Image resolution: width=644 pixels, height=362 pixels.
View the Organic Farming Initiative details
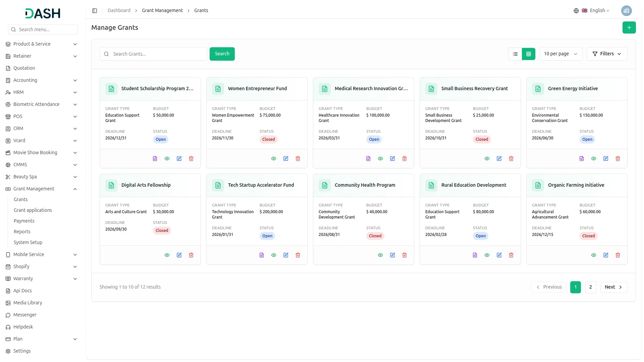(x=594, y=255)
